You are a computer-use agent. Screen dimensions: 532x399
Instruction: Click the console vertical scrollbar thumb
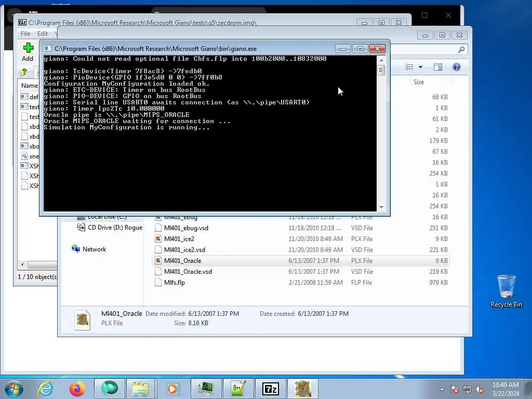click(381, 70)
